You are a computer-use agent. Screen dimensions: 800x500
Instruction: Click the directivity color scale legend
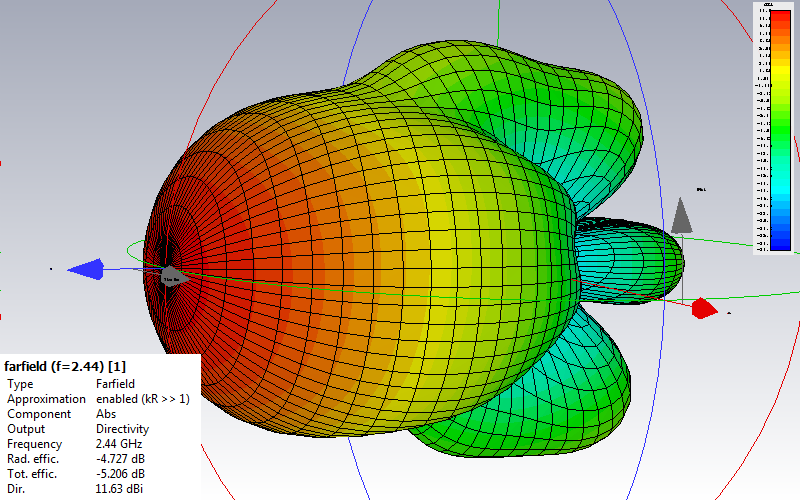pyautogui.click(x=777, y=128)
